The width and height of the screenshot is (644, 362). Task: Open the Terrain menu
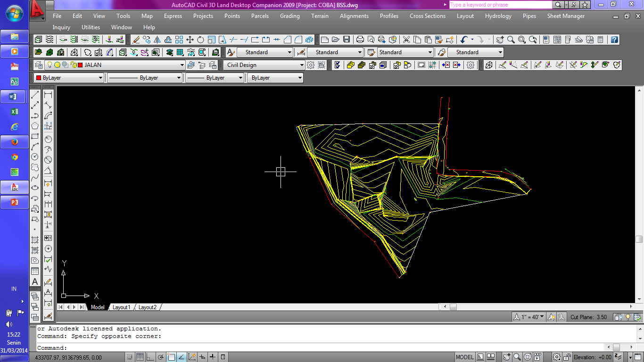[320, 16]
